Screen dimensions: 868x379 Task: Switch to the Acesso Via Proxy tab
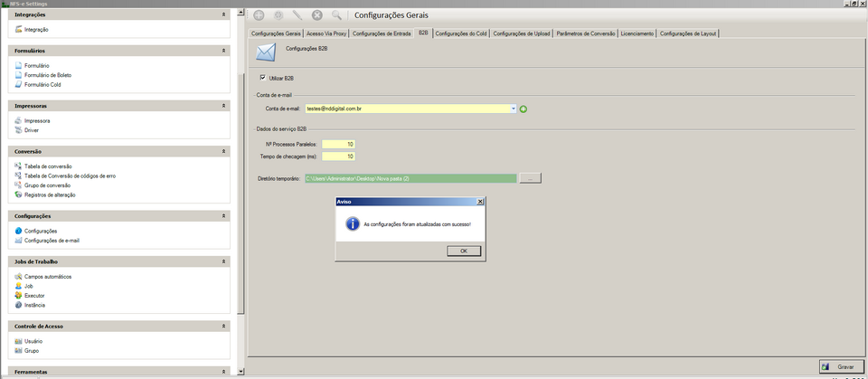click(x=326, y=33)
